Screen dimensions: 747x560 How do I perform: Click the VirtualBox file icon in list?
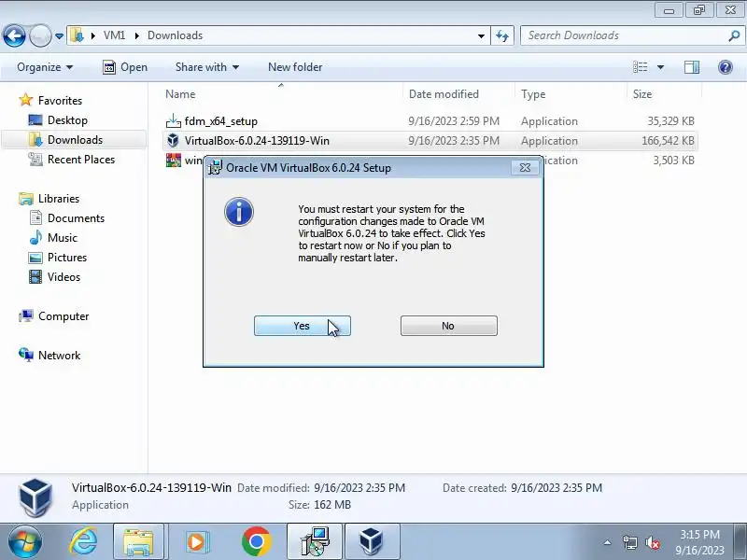[x=174, y=141]
